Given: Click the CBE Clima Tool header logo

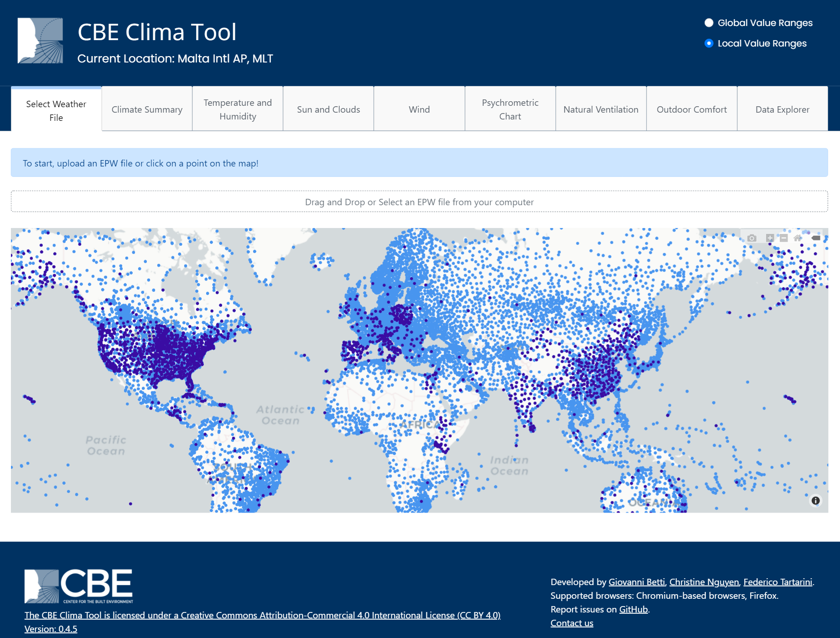Looking at the screenshot, I should pyautogui.click(x=40, y=41).
